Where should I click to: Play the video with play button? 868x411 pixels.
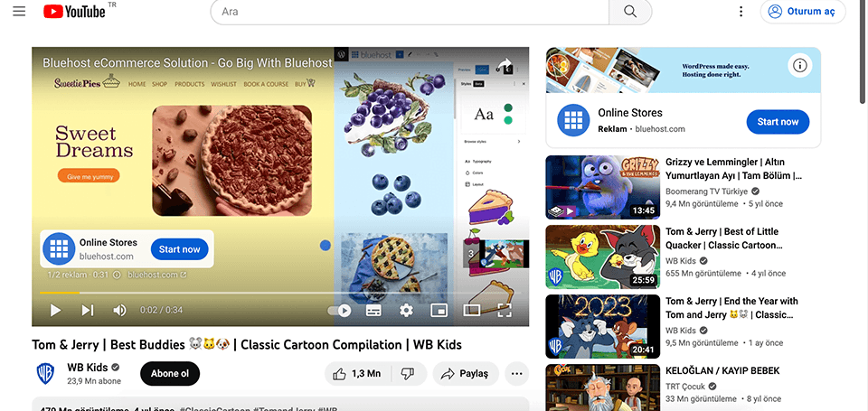tap(55, 311)
